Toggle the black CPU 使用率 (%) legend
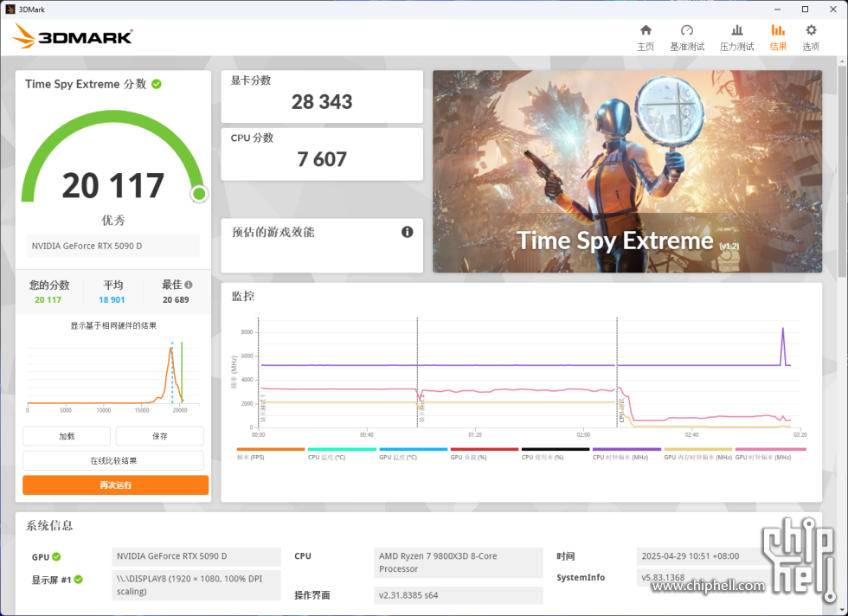Screen dimensions: 848x616 [556, 453]
